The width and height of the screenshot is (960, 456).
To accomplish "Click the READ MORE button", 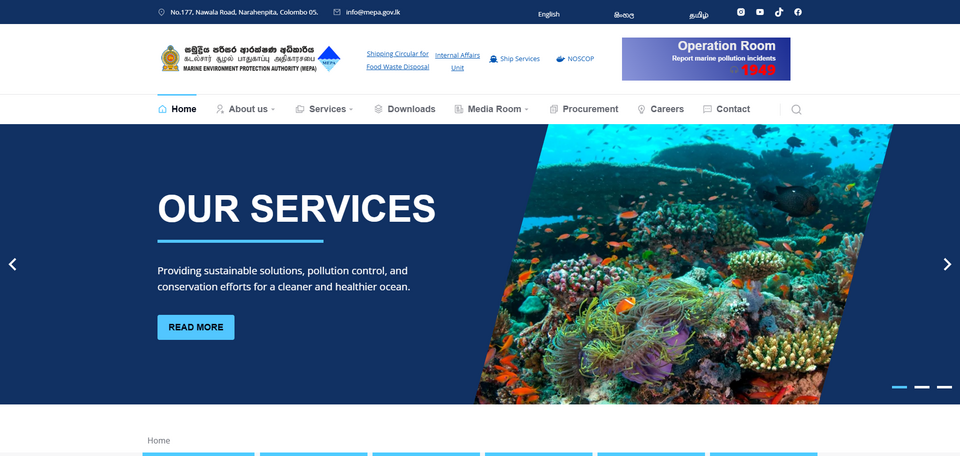I will click(196, 327).
